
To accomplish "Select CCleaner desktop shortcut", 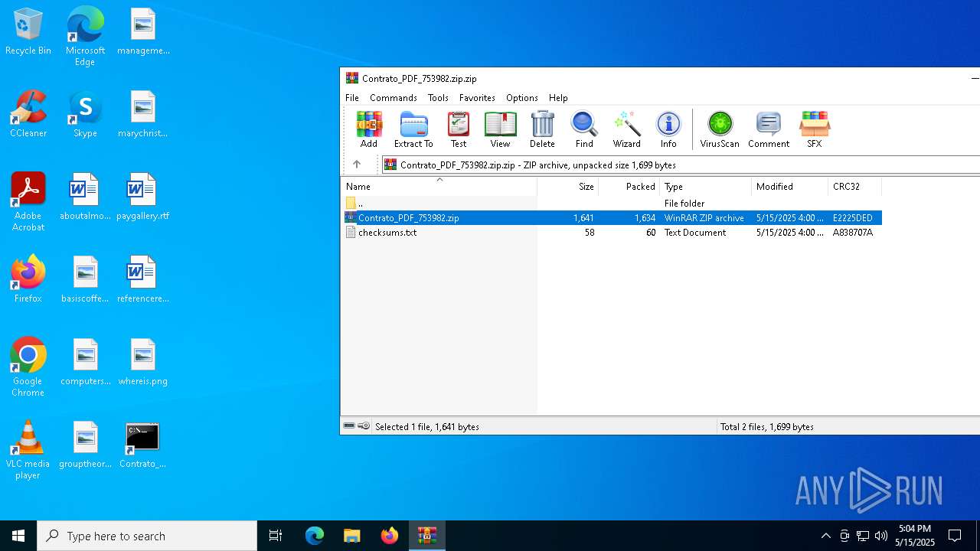I will click(28, 115).
